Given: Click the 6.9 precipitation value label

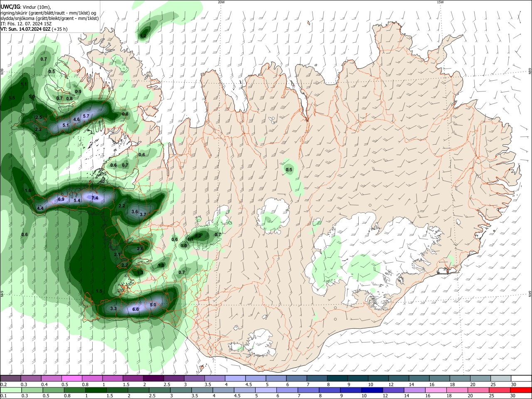Looking at the screenshot, I should pyautogui.click(x=61, y=199).
